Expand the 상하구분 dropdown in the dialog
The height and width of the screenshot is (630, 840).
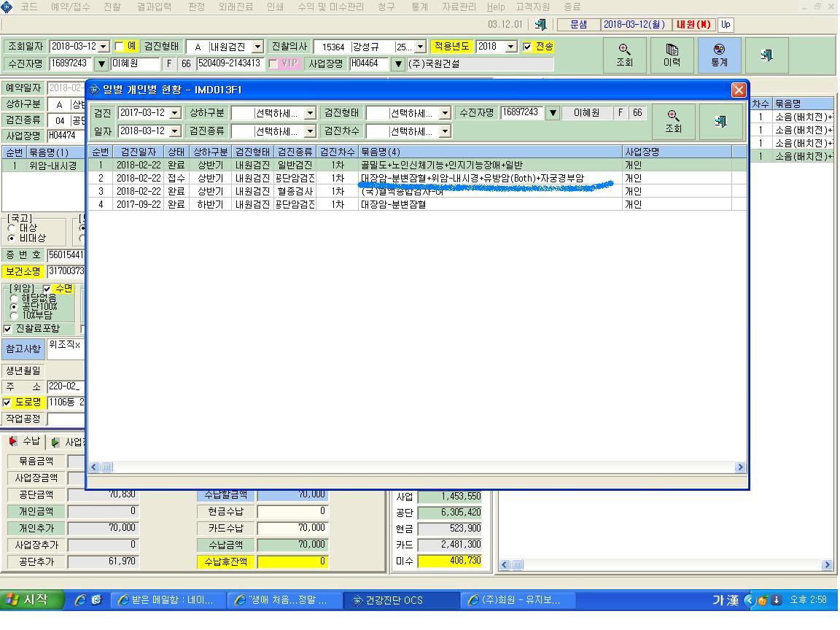click(x=310, y=113)
